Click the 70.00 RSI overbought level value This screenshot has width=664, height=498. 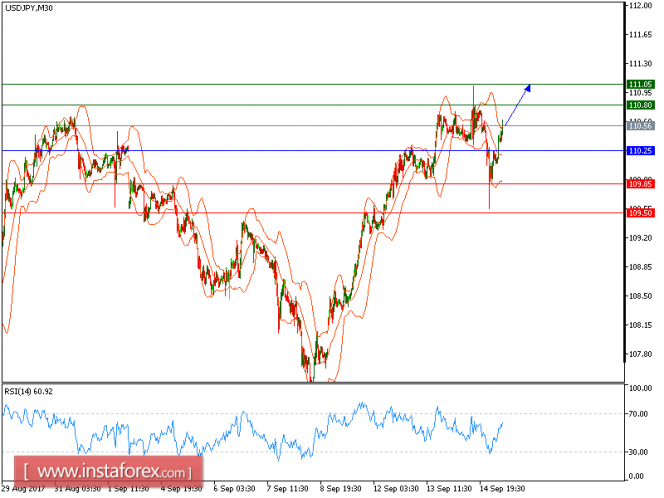pos(639,414)
